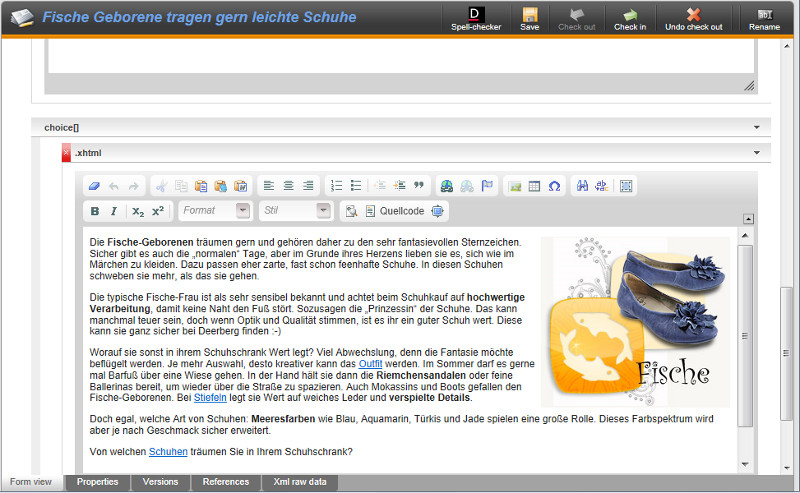The height and width of the screenshot is (493, 800).
Task: Click the editor vertical scrollbar
Action: tap(745, 330)
